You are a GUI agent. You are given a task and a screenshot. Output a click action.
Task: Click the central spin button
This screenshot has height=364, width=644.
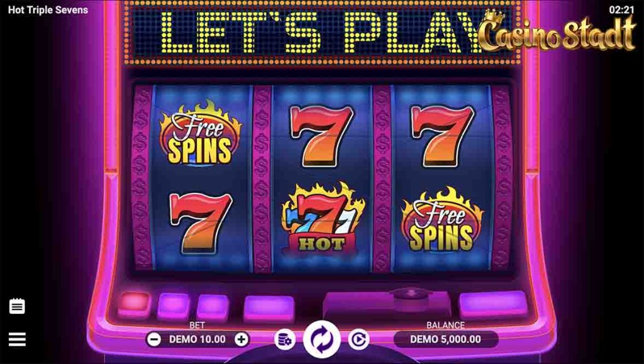click(322, 339)
